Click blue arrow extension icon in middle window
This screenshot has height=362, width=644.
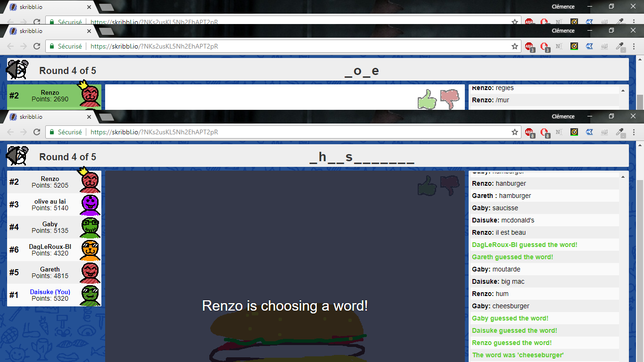point(589,47)
